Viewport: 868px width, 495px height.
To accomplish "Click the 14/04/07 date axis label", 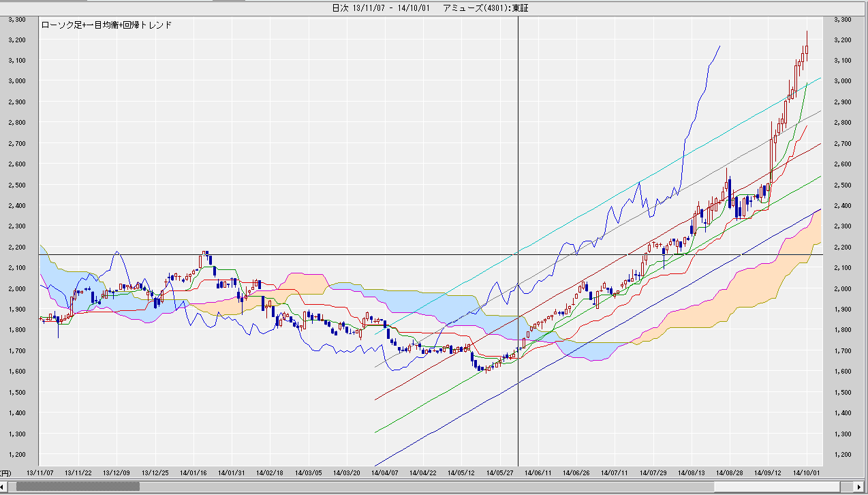I will (386, 472).
